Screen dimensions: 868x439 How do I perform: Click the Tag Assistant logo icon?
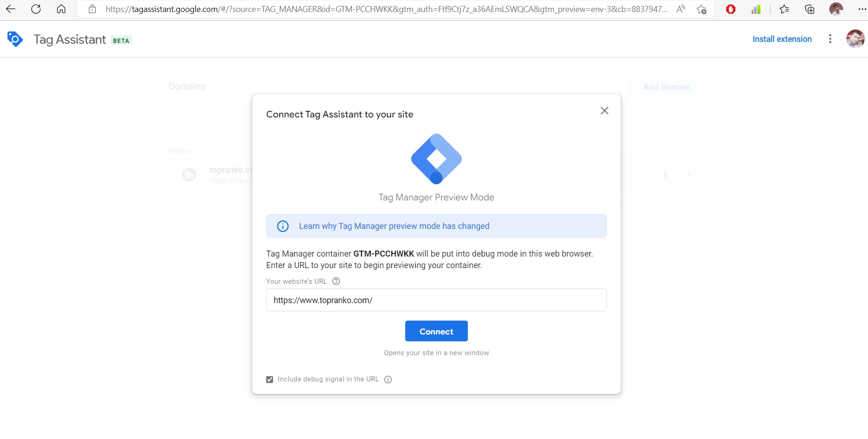(15, 39)
